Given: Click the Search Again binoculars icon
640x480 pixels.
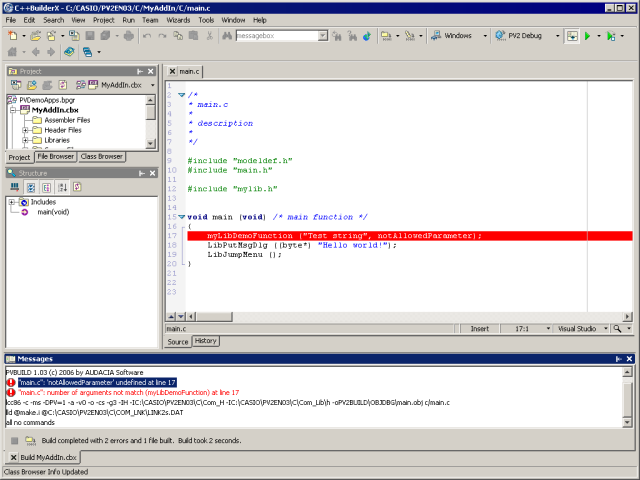Looking at the screenshot, I should [x=337, y=36].
